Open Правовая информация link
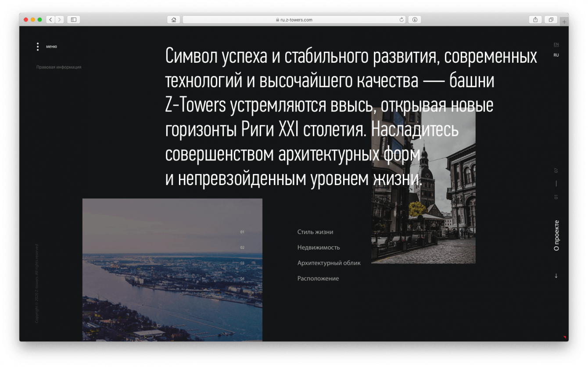This screenshot has height=367, width=588. pyautogui.click(x=59, y=67)
